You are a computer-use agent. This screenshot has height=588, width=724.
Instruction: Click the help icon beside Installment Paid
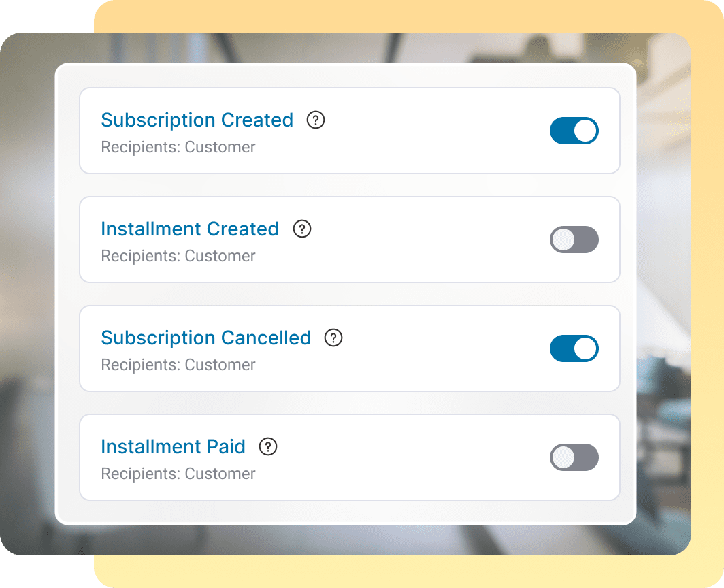pos(268,446)
